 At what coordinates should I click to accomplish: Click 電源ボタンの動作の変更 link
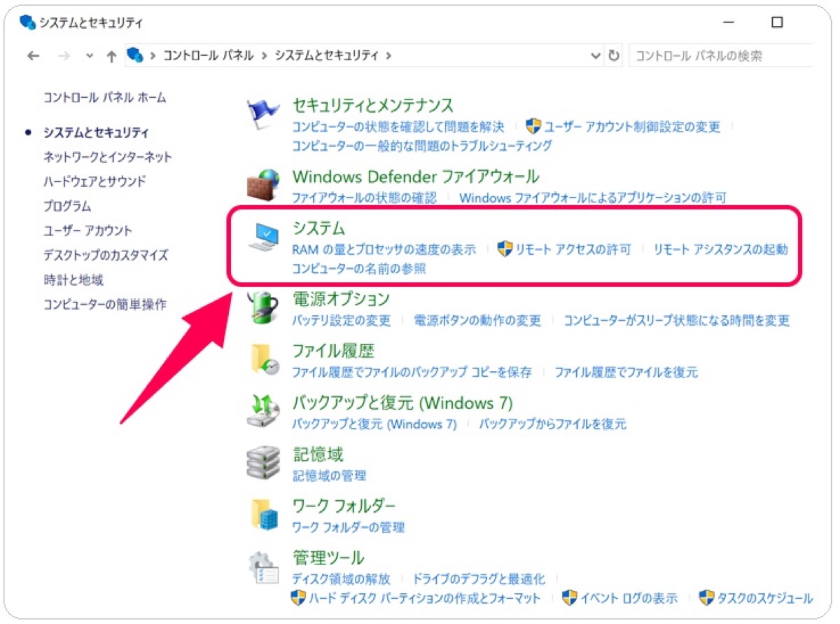click(x=477, y=321)
